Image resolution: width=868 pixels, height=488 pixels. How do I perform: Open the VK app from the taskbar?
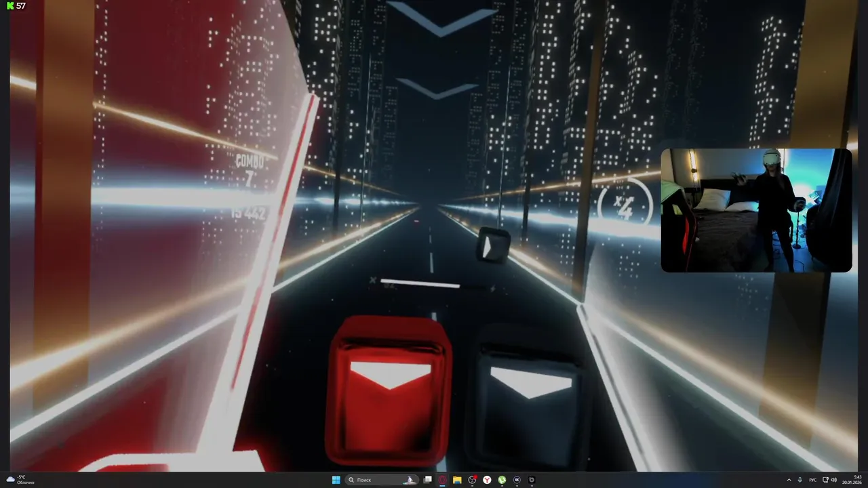pyautogui.click(x=517, y=480)
